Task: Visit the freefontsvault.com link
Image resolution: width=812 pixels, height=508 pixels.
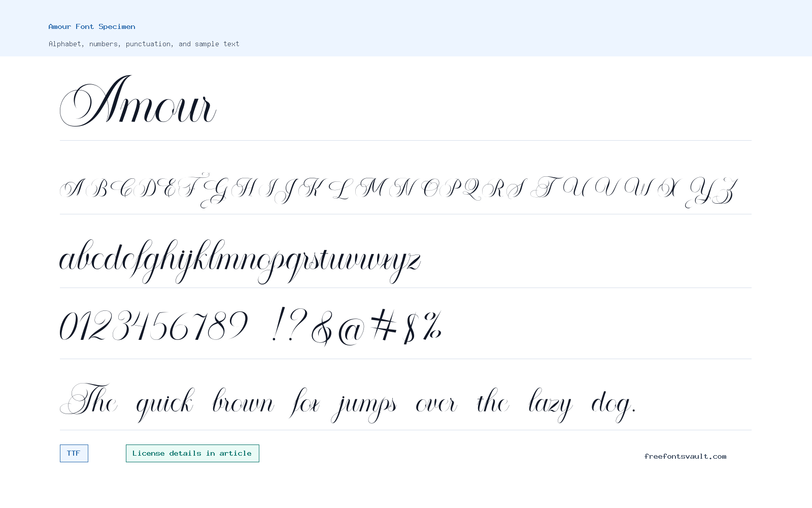Action: (685, 456)
